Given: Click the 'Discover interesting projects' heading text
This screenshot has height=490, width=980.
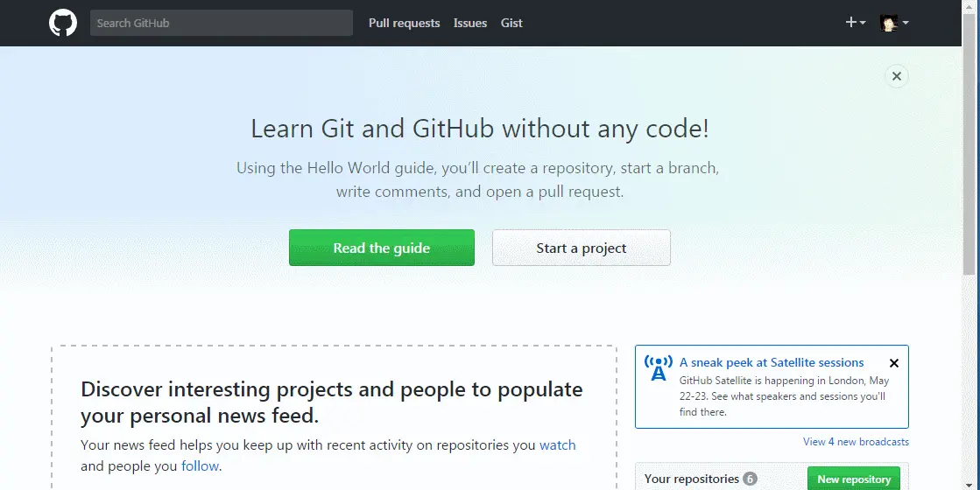Looking at the screenshot, I should point(332,402).
